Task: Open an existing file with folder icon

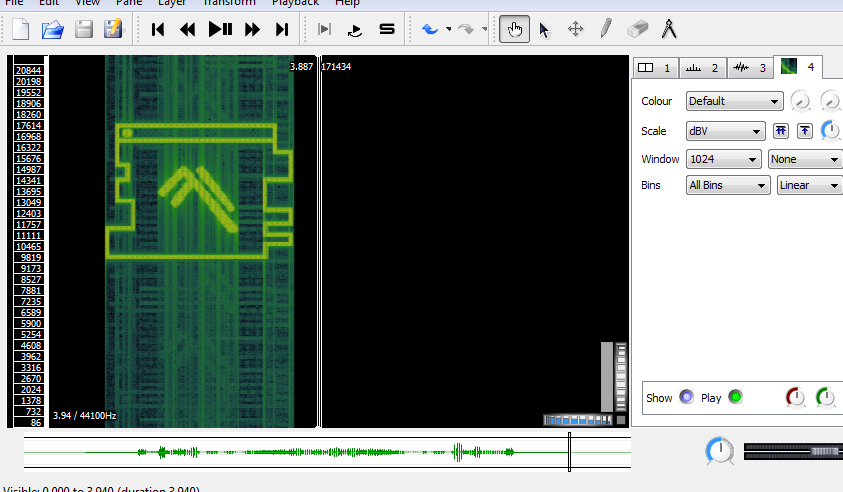Action: 52,30
